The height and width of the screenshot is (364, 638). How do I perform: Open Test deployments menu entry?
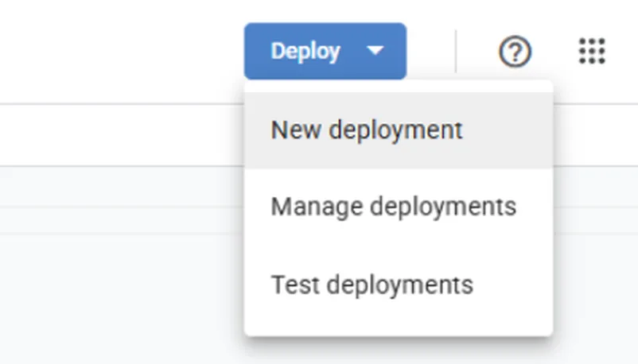pos(399,285)
